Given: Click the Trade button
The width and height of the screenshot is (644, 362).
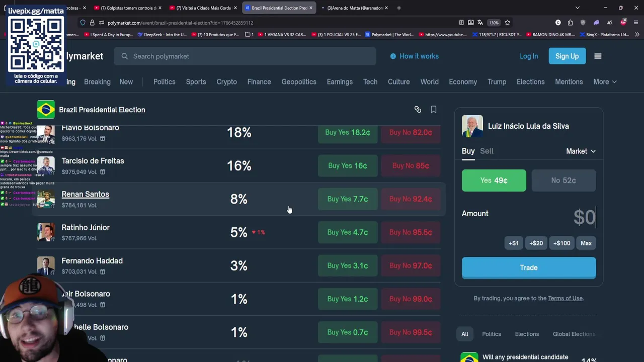Looking at the screenshot, I should pyautogui.click(x=529, y=267).
